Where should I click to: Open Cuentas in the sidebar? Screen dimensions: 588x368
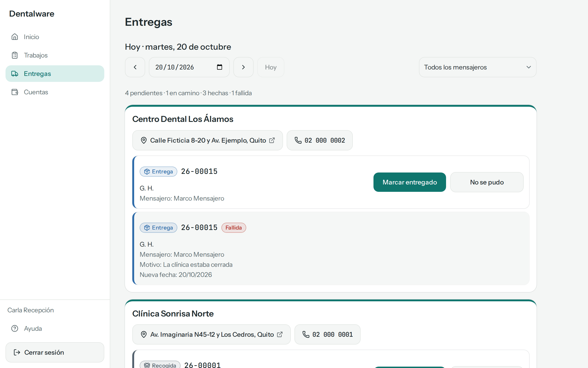tap(55, 92)
